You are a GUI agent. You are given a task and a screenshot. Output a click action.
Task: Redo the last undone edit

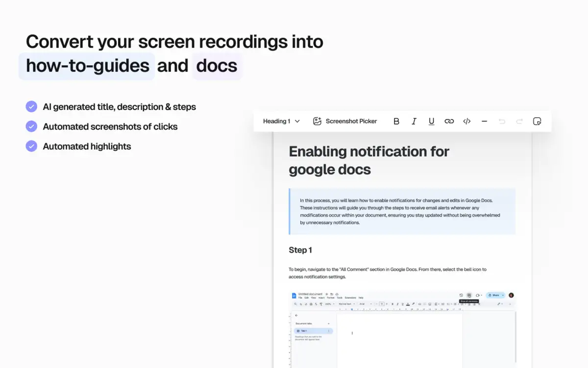tap(519, 121)
